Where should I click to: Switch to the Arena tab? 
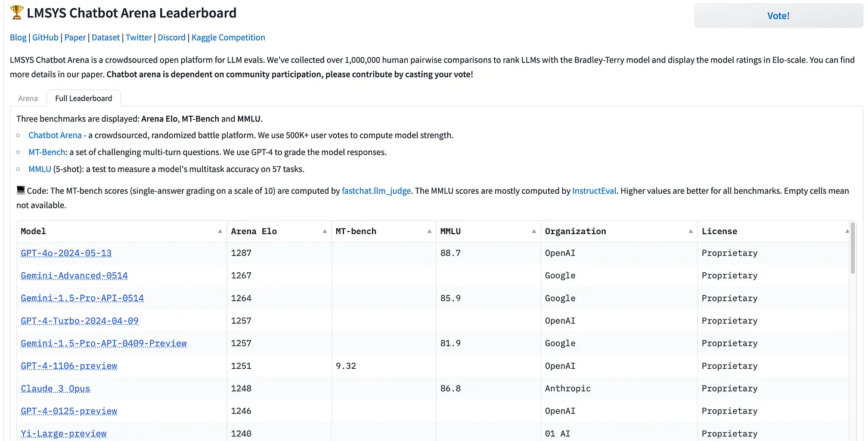click(x=28, y=98)
